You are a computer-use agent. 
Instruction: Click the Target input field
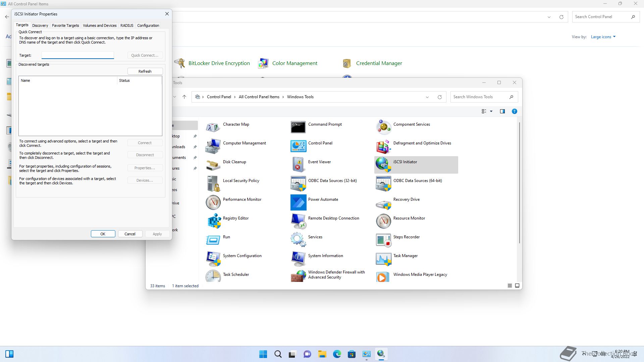tap(78, 55)
